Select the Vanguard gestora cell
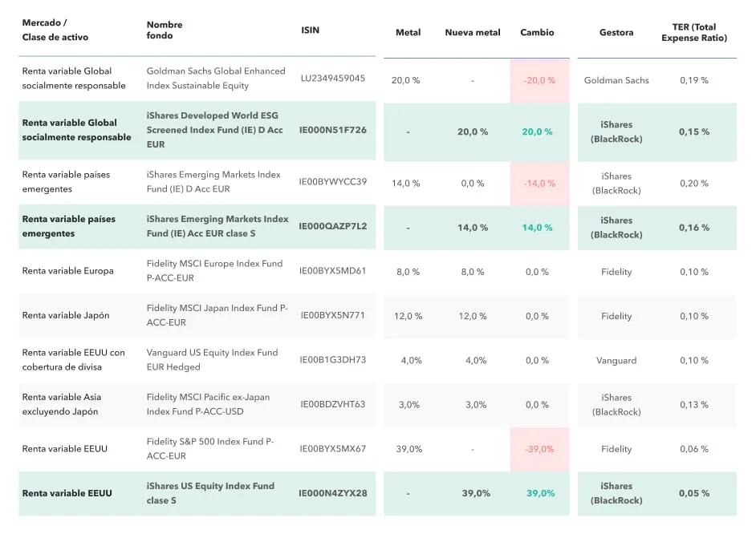The image size is (756, 534). (x=616, y=361)
